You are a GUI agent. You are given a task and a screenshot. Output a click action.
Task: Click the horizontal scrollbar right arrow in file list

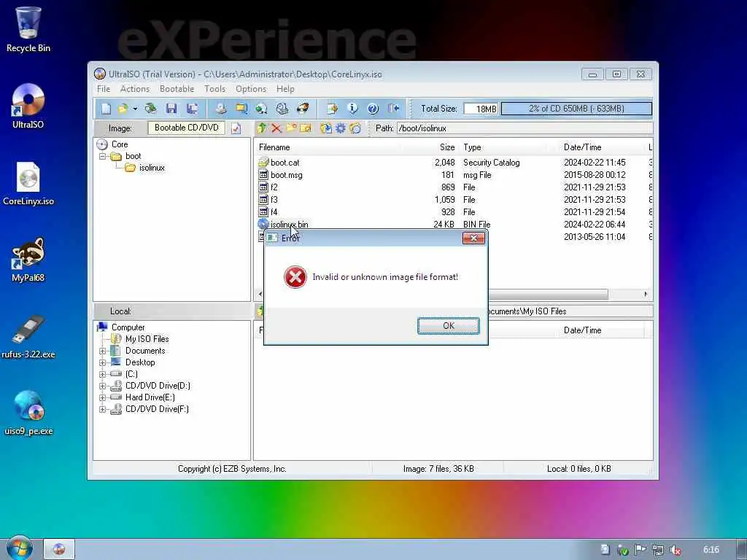coord(646,295)
